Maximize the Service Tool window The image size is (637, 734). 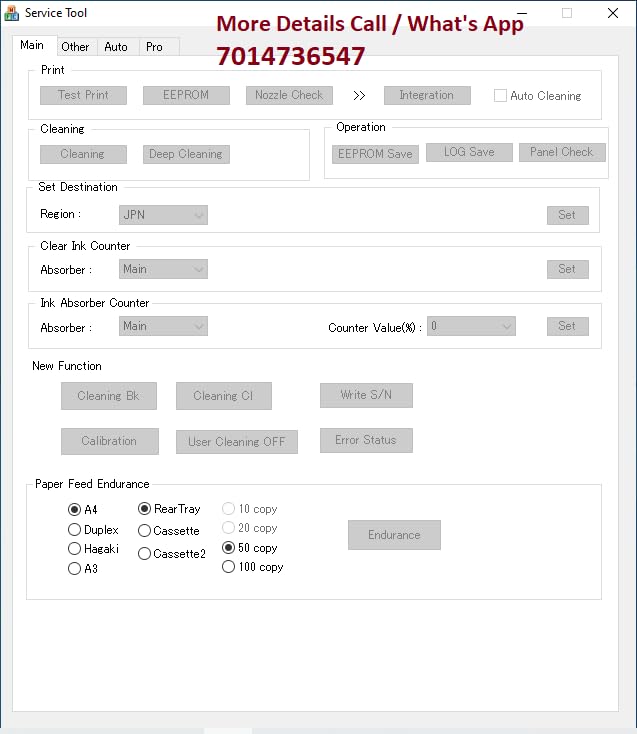coord(567,13)
